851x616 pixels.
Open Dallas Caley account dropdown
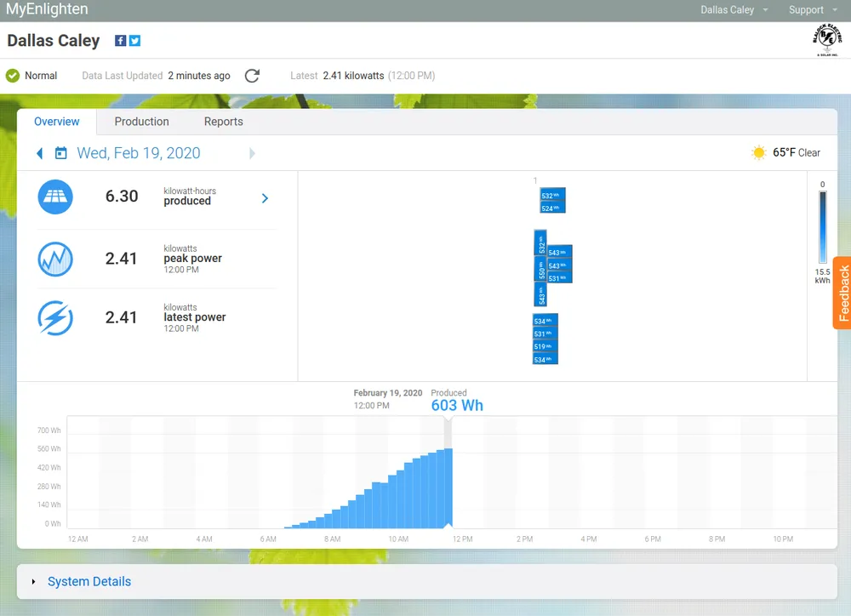click(x=734, y=10)
